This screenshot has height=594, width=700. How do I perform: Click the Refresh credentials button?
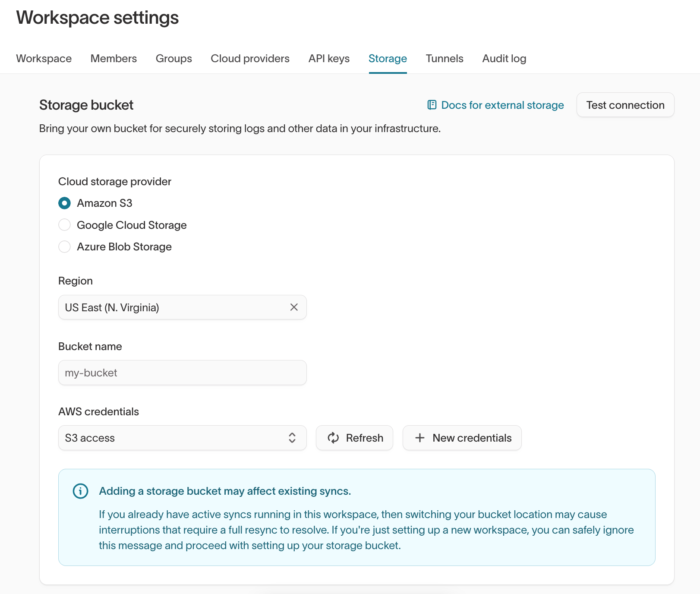[354, 438]
